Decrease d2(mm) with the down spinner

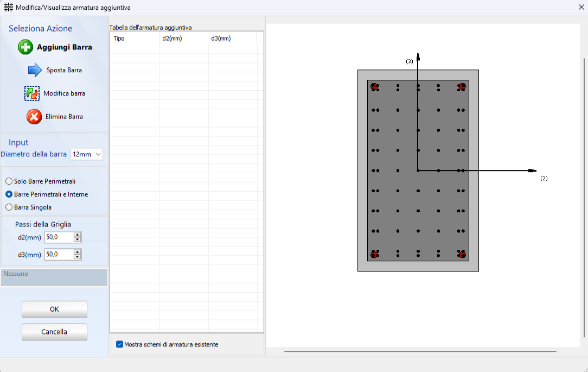click(77, 240)
